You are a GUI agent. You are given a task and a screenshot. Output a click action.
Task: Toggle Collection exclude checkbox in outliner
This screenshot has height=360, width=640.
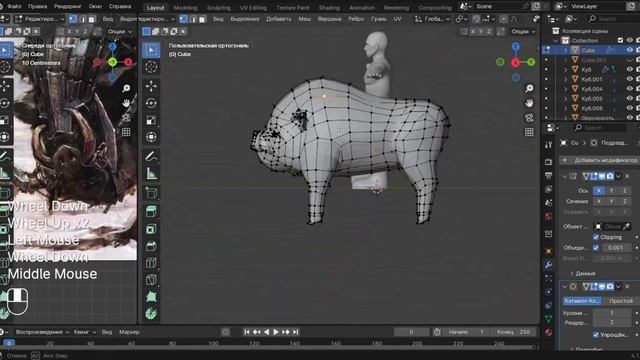620,40
